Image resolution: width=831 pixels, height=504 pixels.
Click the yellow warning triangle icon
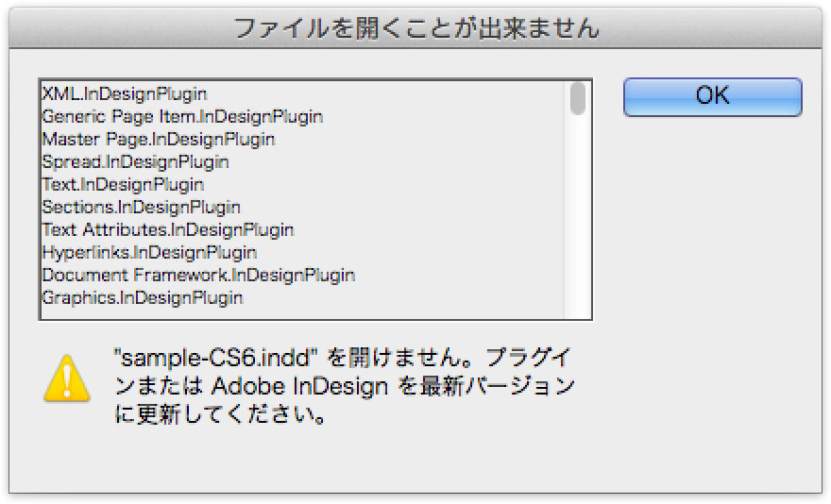point(67,378)
